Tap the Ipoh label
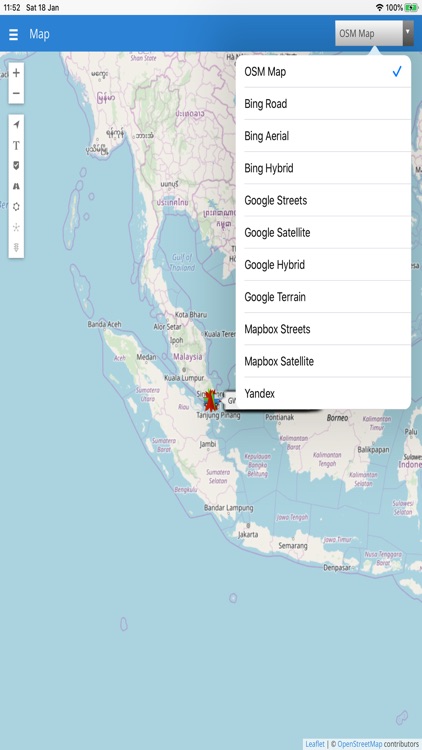Viewport: 422px width, 750px height. (x=177, y=340)
